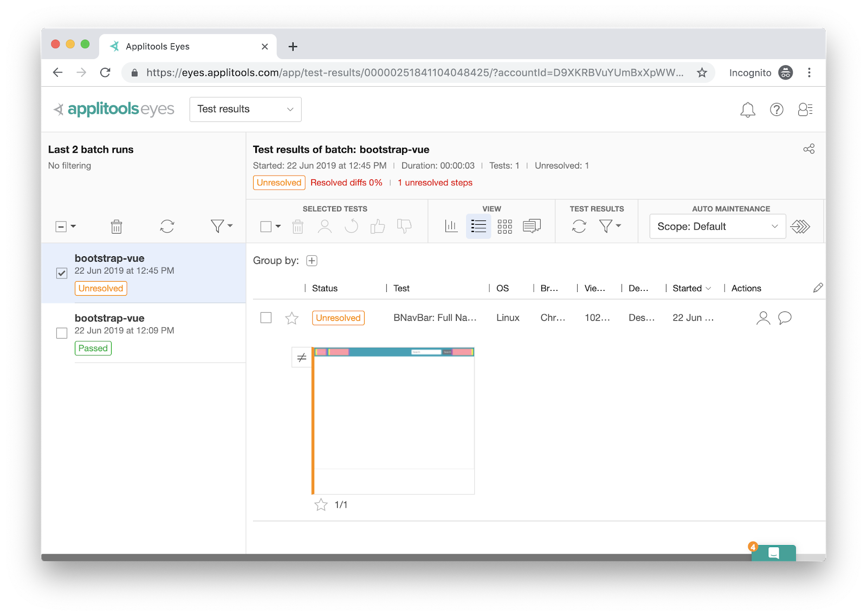
Task: Click the applitools eyes logo
Action: pos(114,109)
